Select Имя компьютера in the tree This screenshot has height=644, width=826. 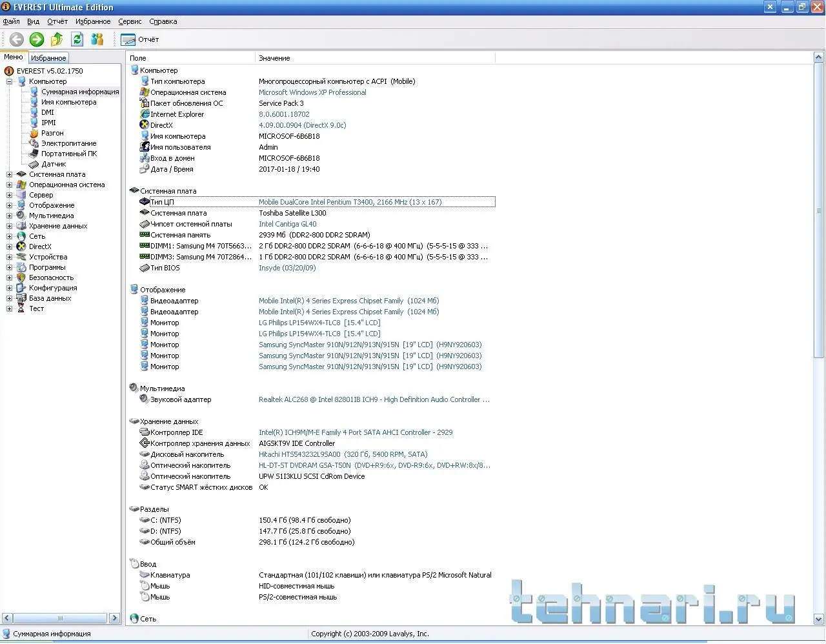point(69,102)
